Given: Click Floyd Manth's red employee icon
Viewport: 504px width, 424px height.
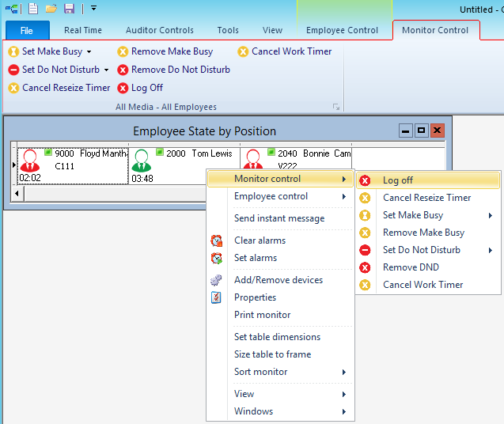Looking at the screenshot, I should point(30,161).
